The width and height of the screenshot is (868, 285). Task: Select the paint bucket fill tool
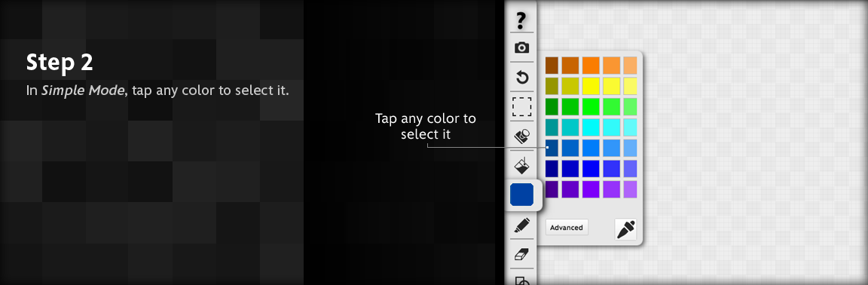tap(521, 164)
